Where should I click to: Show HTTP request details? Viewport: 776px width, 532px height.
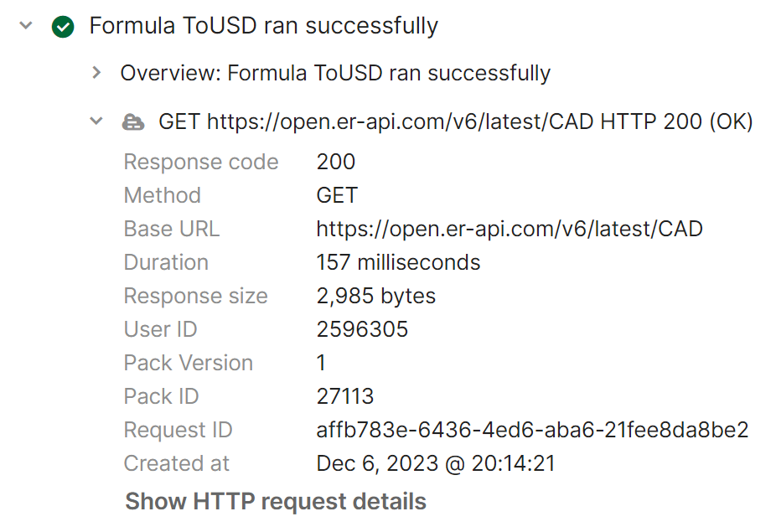click(276, 502)
